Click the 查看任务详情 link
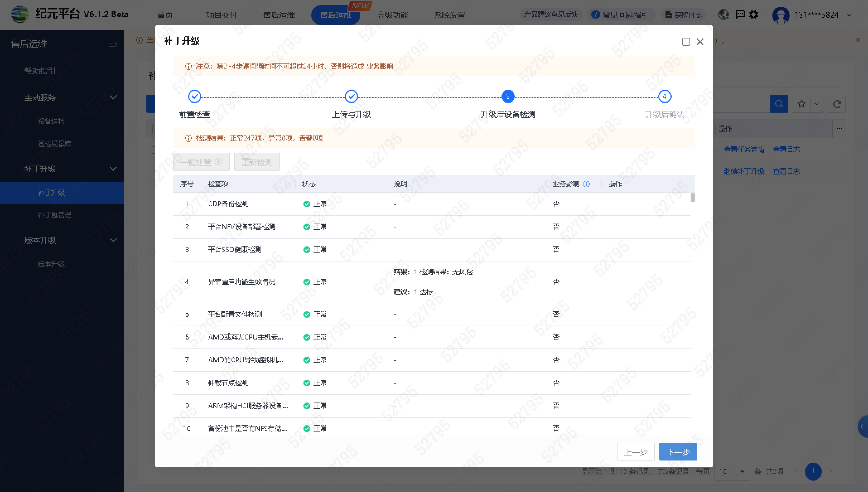 tap(744, 149)
